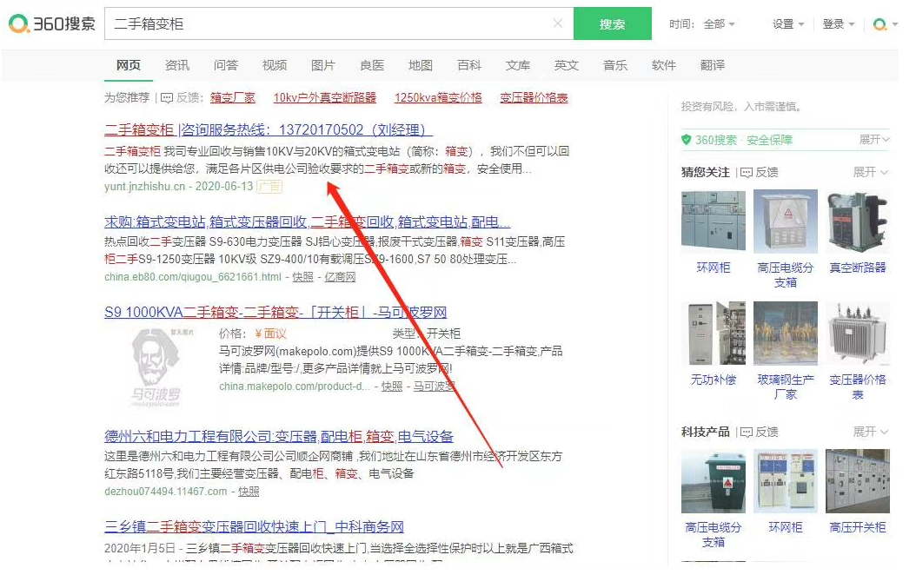This screenshot has height=588, width=916.
Task: Open result S9 1000KVA二手箱变 马可波罗网
Action: pyautogui.click(x=275, y=313)
